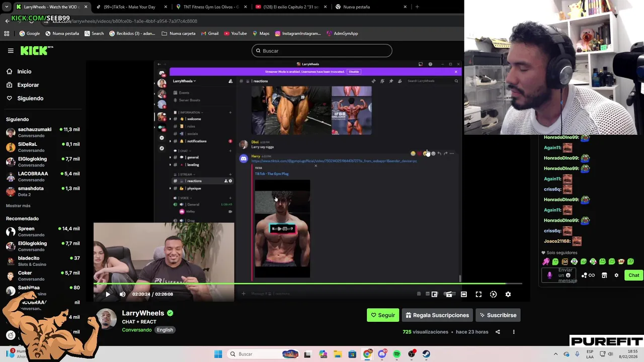
Task: Switch the player to theater mode
Action: (x=464, y=294)
